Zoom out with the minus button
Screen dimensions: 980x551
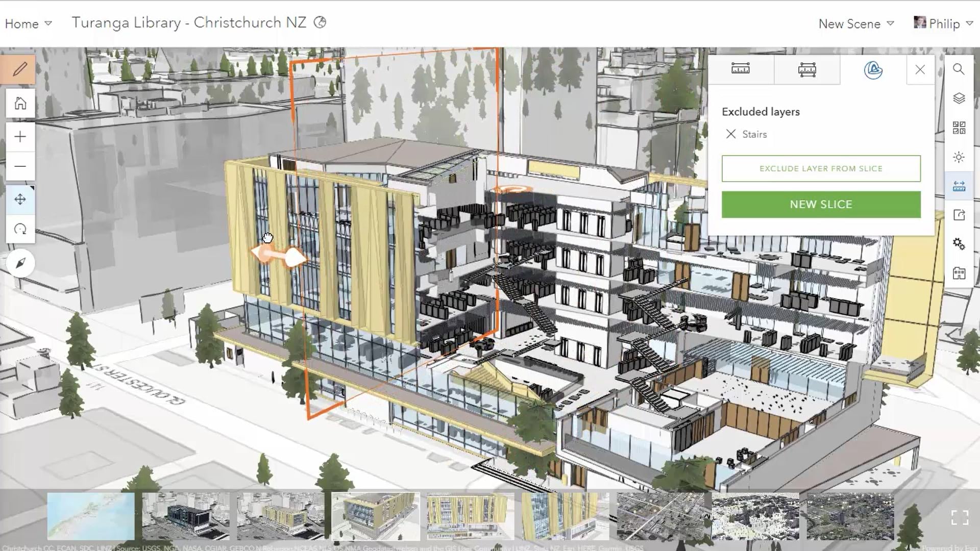20,166
